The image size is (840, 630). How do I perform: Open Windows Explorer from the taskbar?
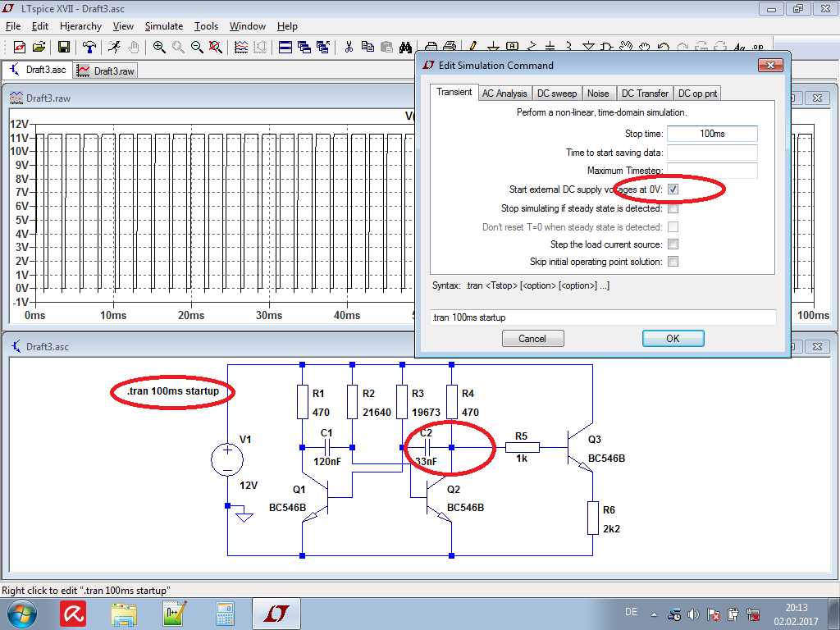pos(124,614)
